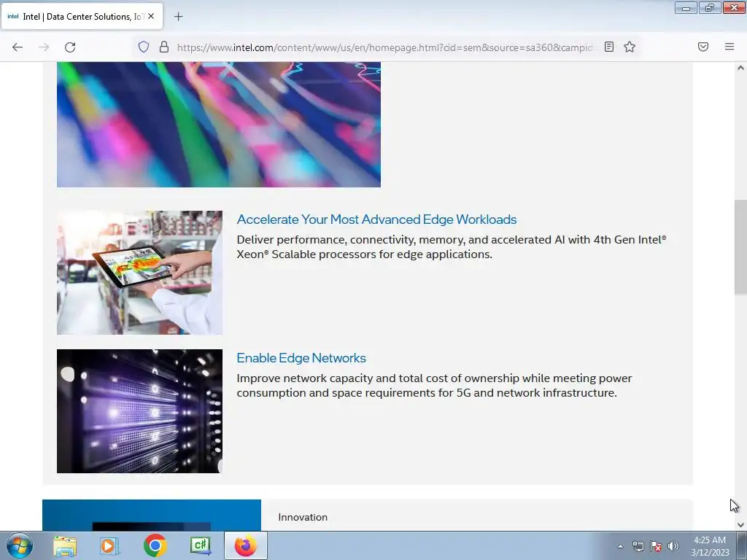This screenshot has width=747, height=560.
Task: Open the taskbar clock and date
Action: point(710,546)
